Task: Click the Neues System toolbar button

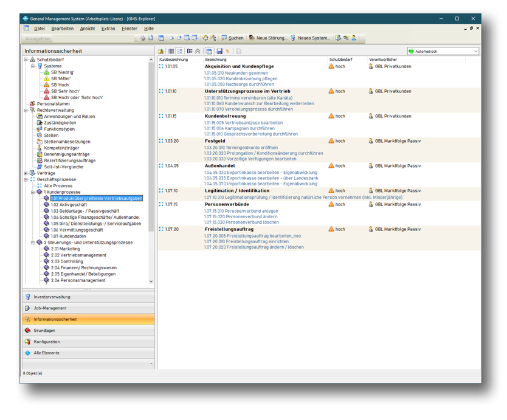Action: pos(310,38)
